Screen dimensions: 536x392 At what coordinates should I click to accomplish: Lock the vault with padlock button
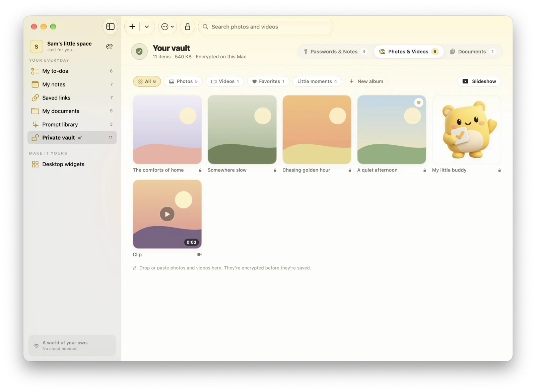188,26
